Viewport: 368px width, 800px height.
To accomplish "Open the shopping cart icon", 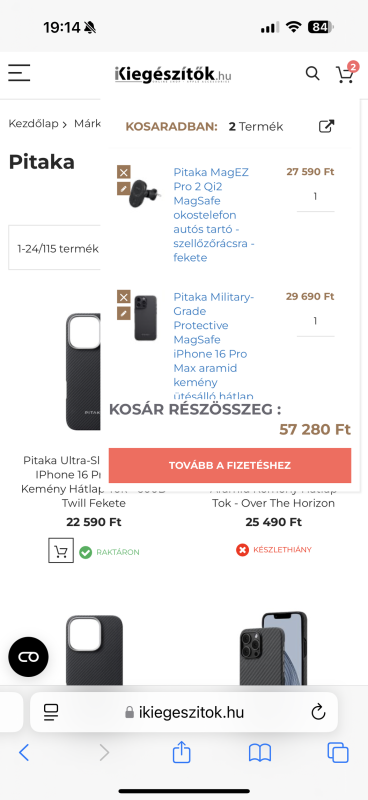I will tap(346, 74).
